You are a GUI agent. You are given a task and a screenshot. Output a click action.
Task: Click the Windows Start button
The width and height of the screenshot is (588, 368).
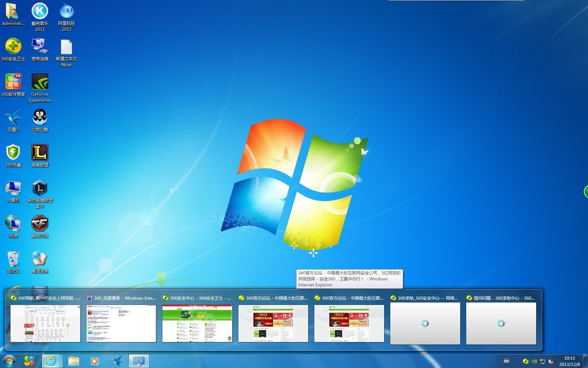pyautogui.click(x=9, y=361)
